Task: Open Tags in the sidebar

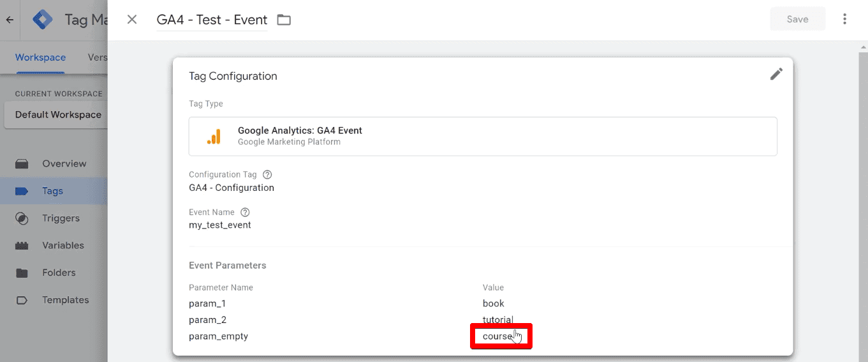Action: pyautogui.click(x=54, y=191)
